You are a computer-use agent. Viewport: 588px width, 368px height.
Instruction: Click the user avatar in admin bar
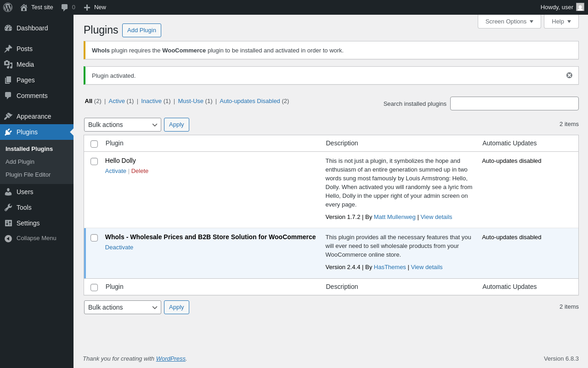(580, 7)
